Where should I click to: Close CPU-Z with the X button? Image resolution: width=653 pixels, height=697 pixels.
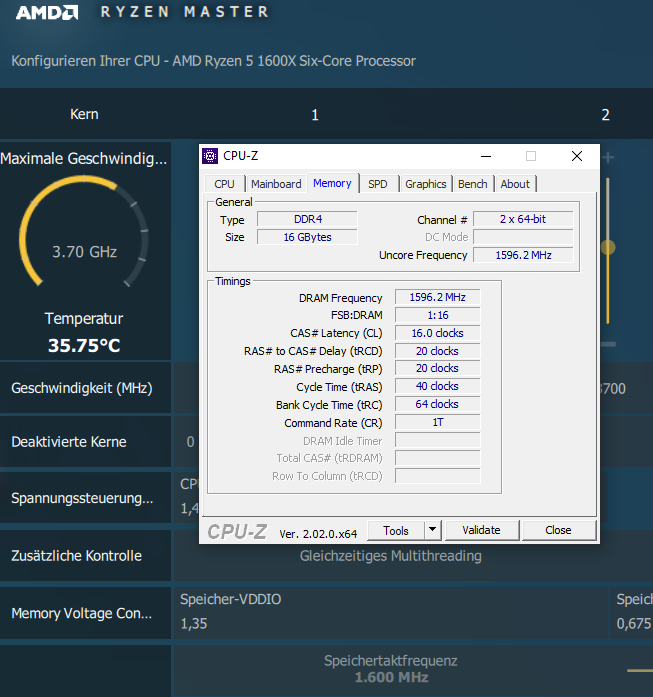(x=577, y=156)
